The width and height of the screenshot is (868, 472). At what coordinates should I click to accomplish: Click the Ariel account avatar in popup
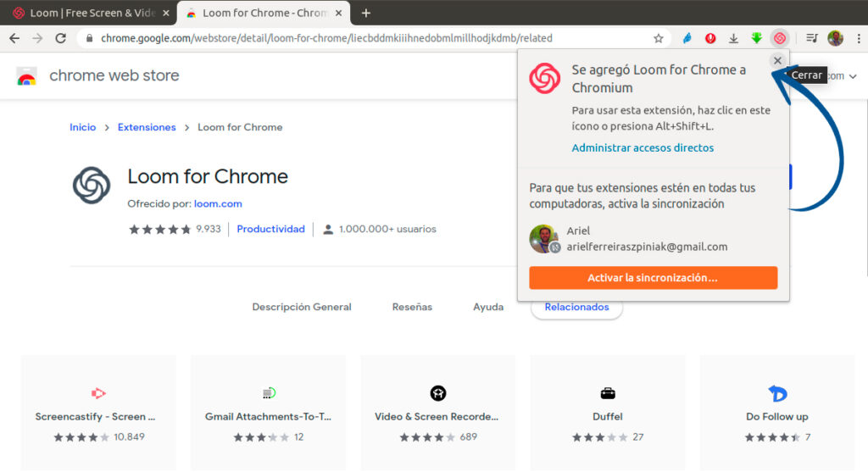544,239
